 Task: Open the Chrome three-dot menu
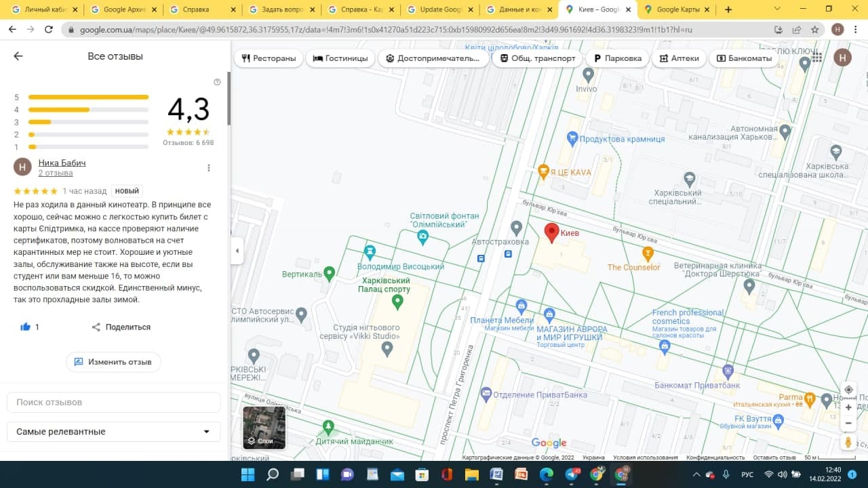855,30
